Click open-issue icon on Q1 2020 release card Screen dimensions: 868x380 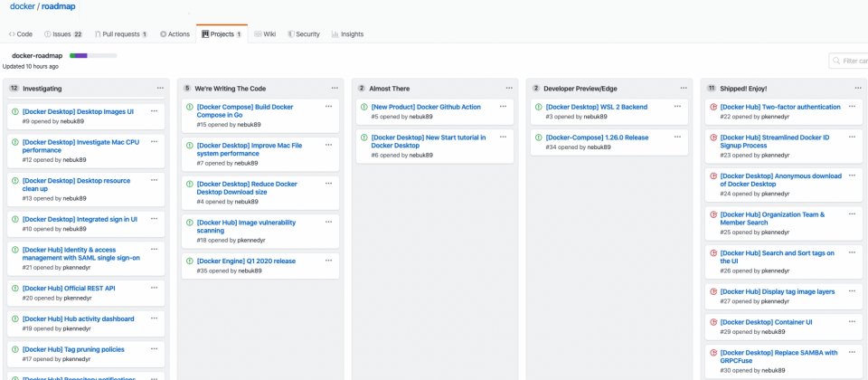[x=189, y=261]
